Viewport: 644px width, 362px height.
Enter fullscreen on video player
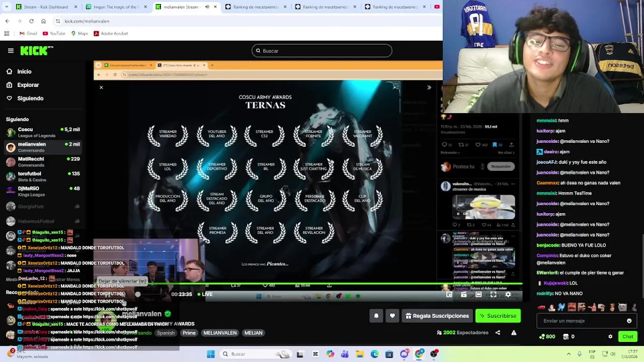[494, 295]
